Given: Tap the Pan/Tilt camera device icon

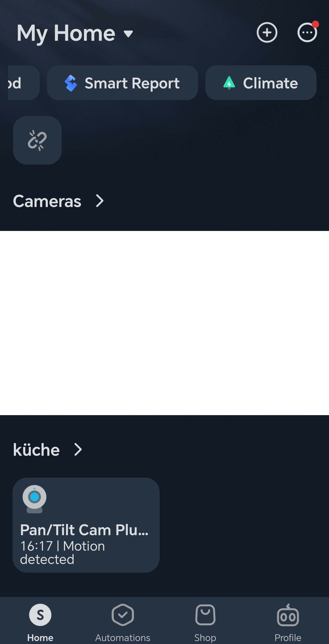Looking at the screenshot, I should point(34,498).
